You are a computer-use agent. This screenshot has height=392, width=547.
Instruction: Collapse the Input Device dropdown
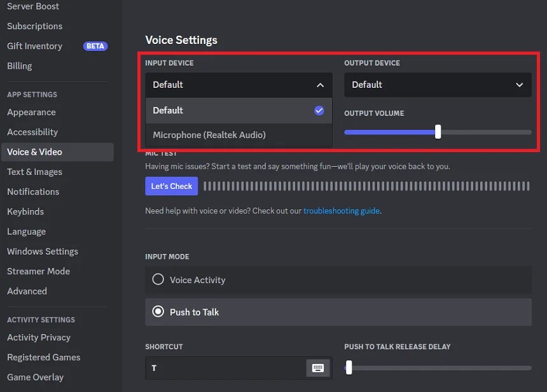tap(321, 85)
